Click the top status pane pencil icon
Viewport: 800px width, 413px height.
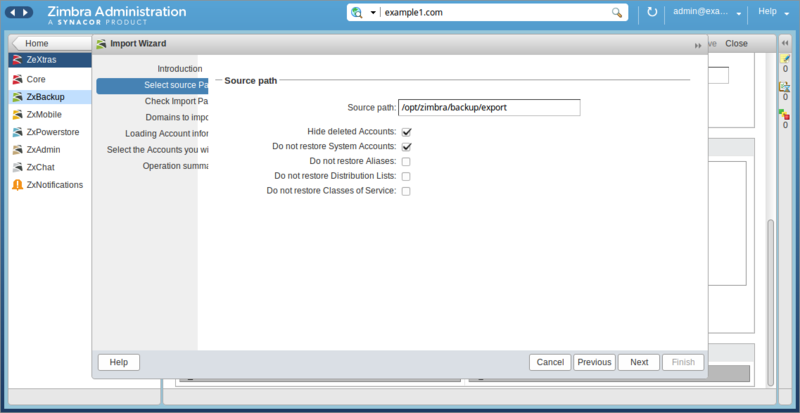tap(785, 59)
